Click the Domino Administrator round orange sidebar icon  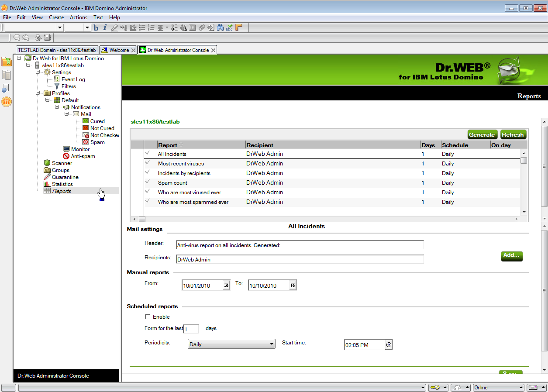(x=7, y=102)
